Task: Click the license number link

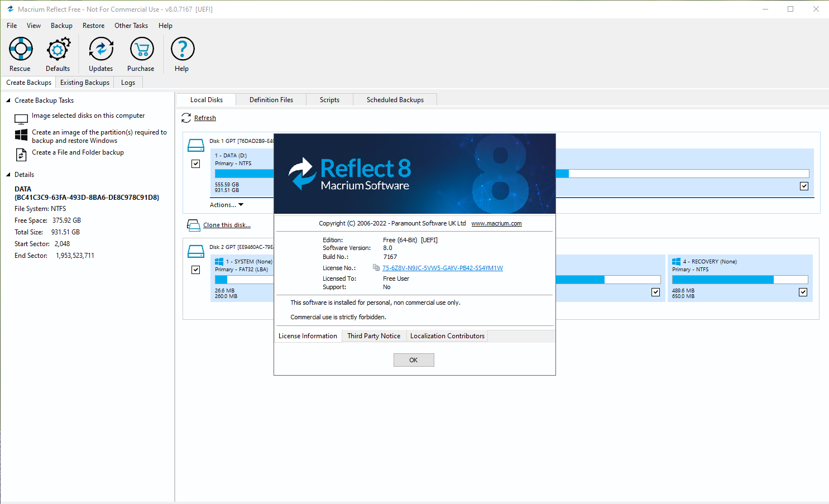Action: click(x=443, y=268)
